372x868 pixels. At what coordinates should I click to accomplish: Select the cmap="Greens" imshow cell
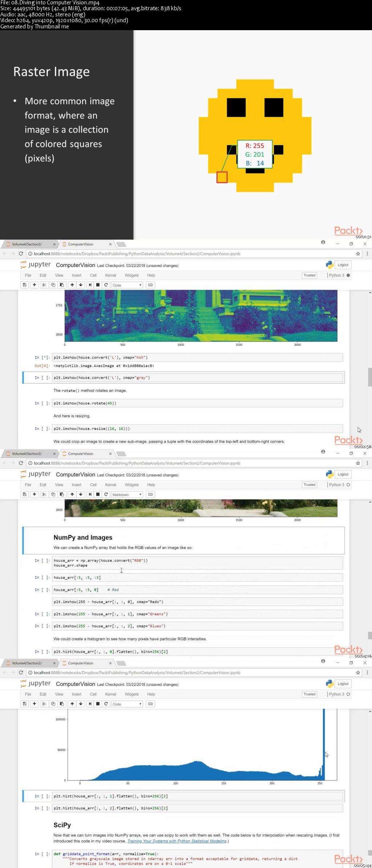click(198, 614)
